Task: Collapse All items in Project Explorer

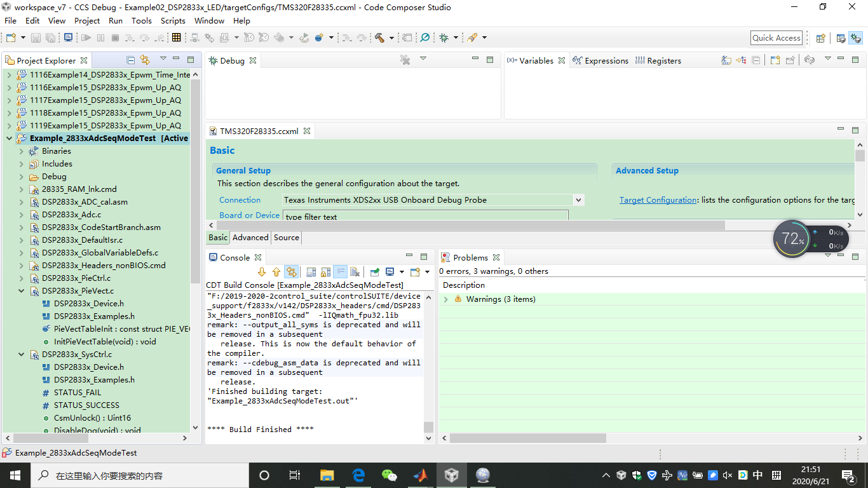Action: (131, 59)
